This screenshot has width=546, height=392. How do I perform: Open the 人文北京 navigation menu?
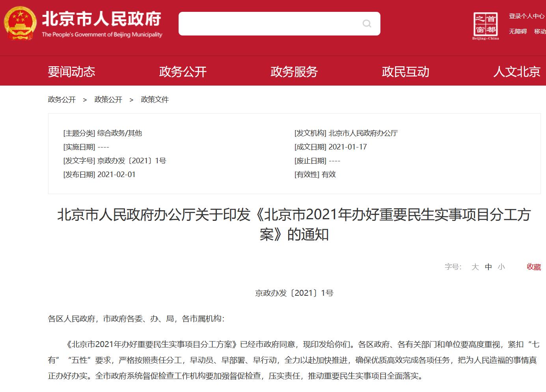517,71
